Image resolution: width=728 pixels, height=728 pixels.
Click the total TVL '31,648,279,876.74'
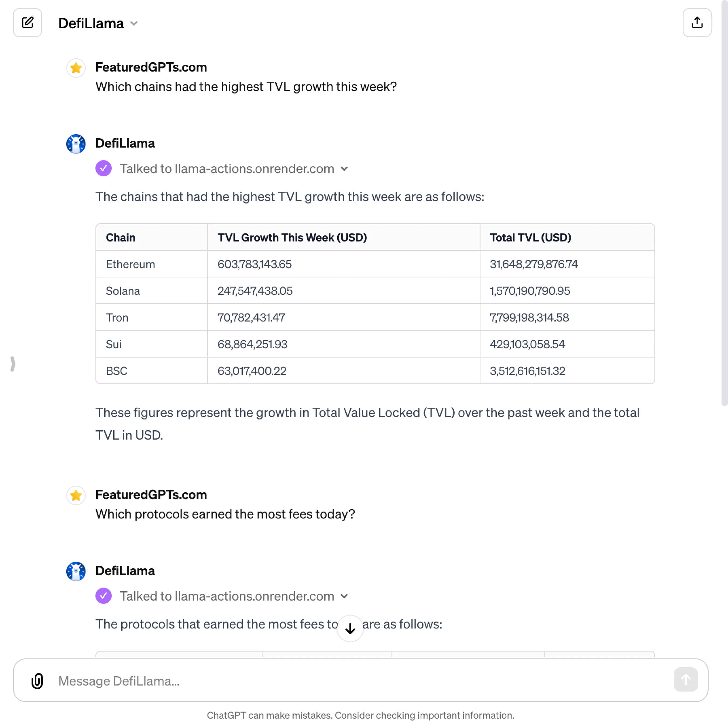(x=534, y=264)
